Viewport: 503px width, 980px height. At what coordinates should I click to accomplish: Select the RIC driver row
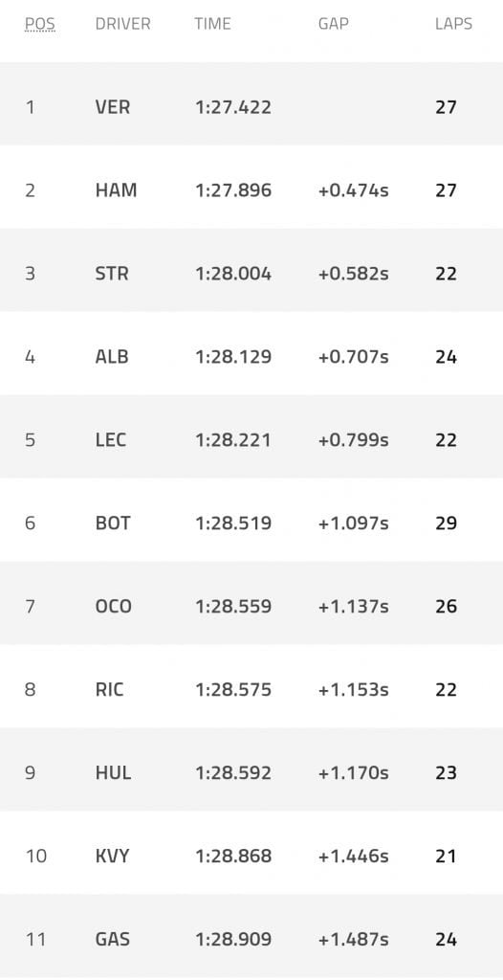coord(251,689)
